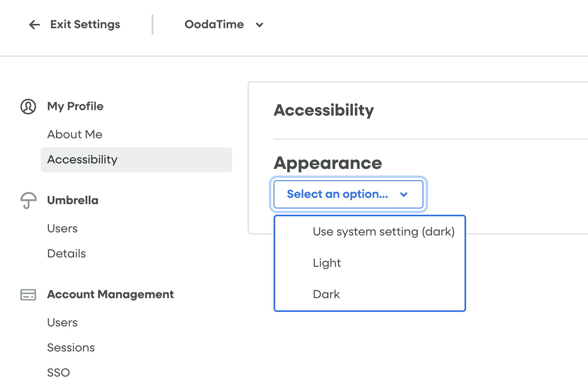Open the OodaTime workspace dropdown
This screenshot has height=384, width=588.
214,25
